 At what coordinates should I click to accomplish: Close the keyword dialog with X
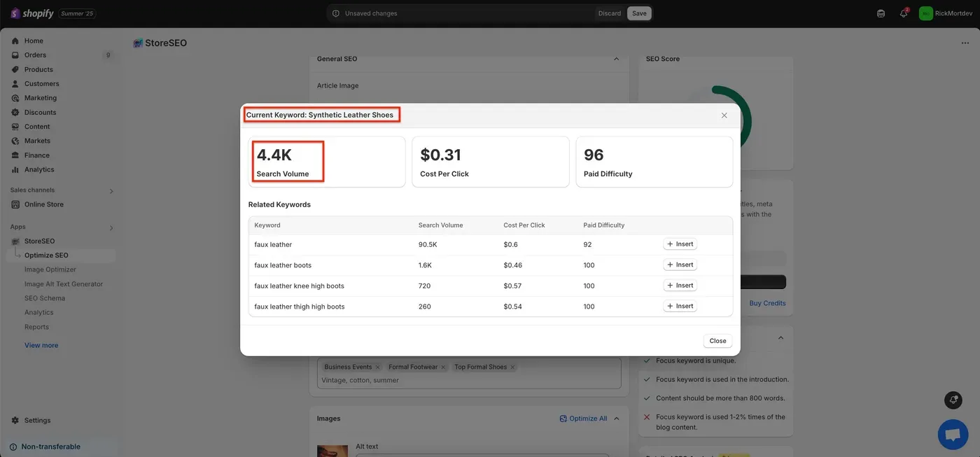pyautogui.click(x=724, y=115)
